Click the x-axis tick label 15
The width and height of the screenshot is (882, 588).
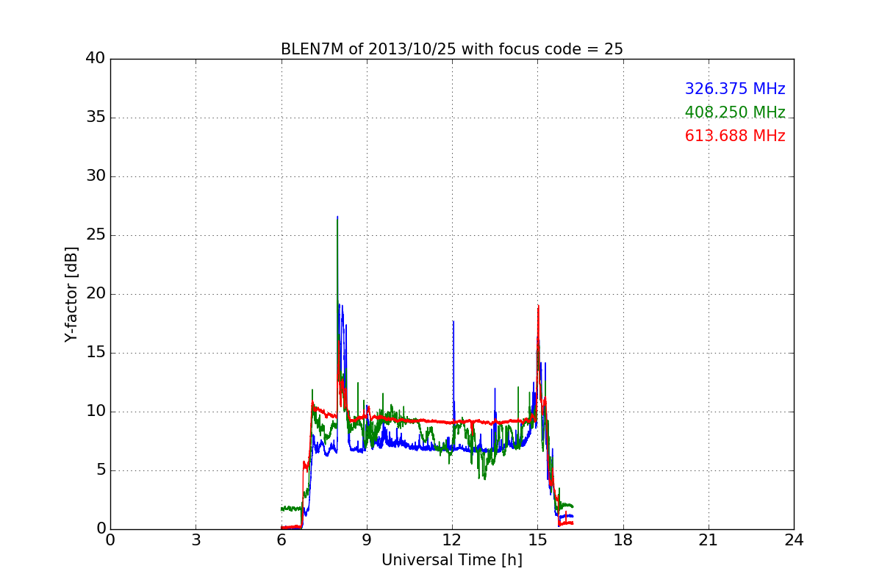[x=537, y=539]
